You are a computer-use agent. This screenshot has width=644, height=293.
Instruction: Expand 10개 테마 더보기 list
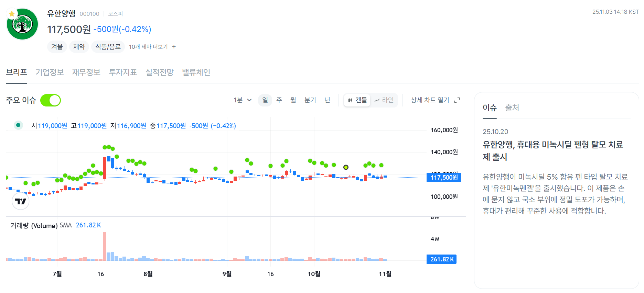click(x=148, y=47)
